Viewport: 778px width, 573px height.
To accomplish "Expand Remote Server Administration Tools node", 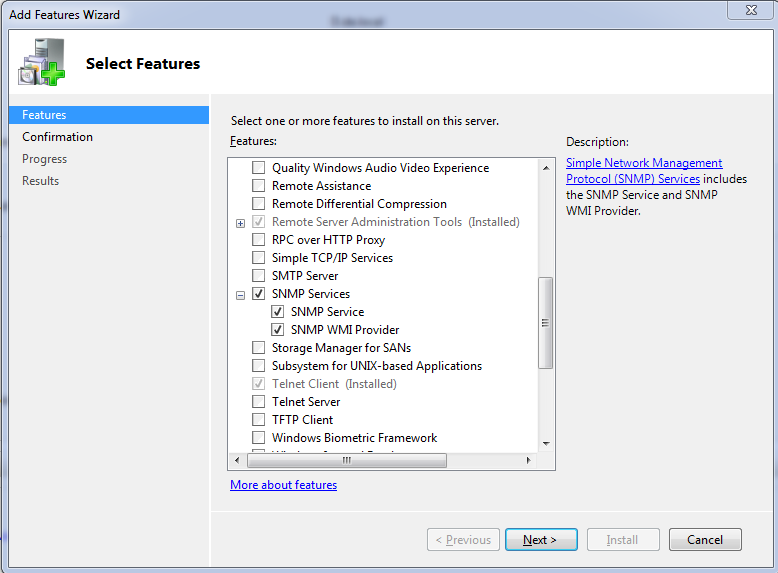I will pyautogui.click(x=240, y=223).
